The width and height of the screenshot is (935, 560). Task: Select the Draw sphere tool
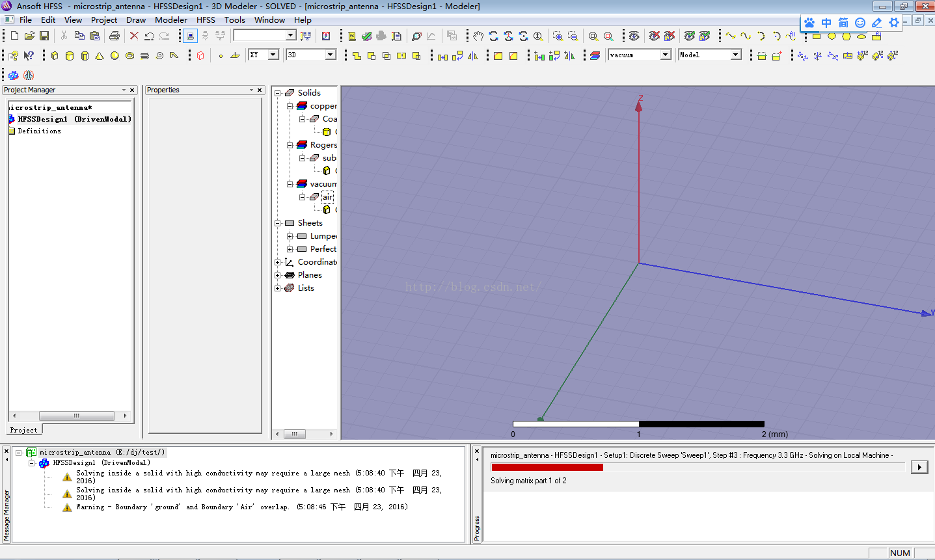tap(115, 55)
